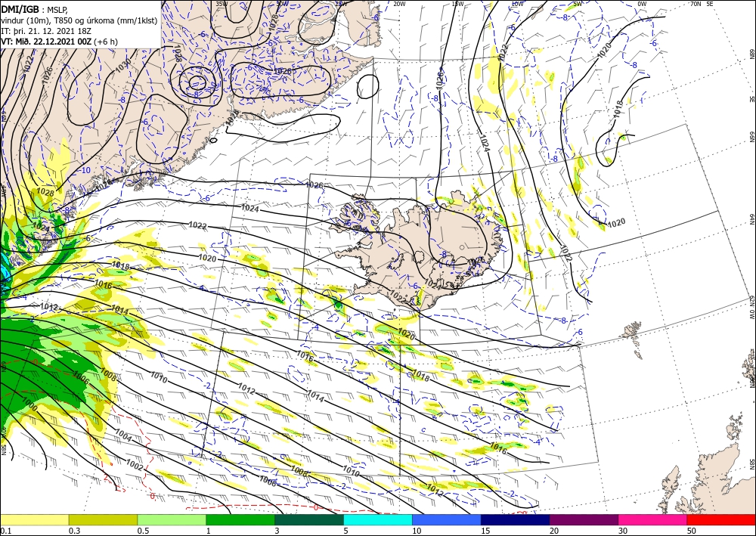Image resolution: width=756 pixels, height=536 pixels.
Task: Click the olive yellow 0.3–0.5 legend swatch
Action: click(103, 519)
